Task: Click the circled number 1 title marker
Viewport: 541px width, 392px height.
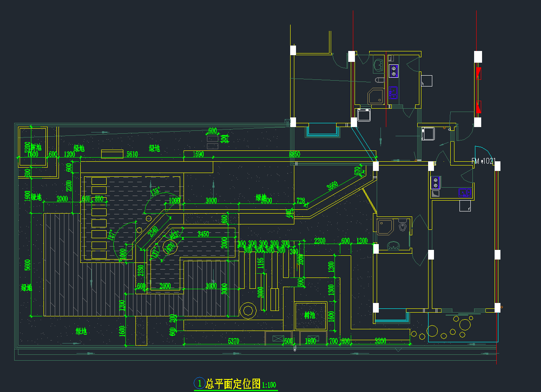Action: point(199,383)
